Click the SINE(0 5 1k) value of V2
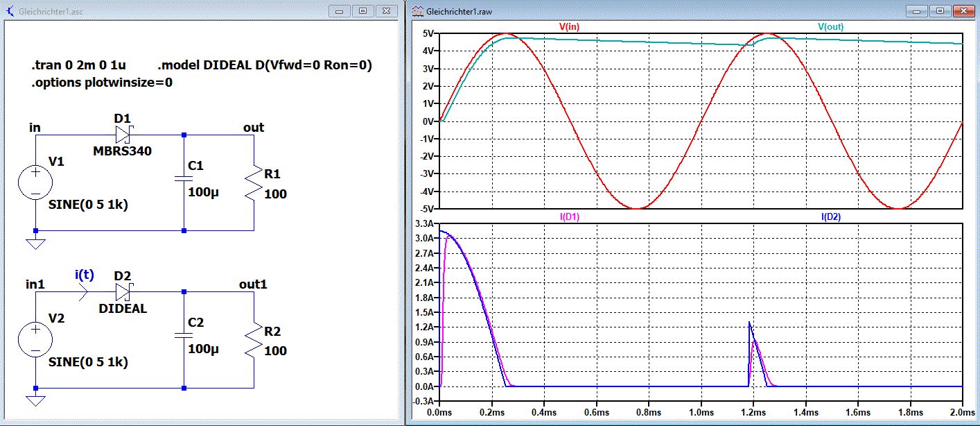 coord(88,363)
